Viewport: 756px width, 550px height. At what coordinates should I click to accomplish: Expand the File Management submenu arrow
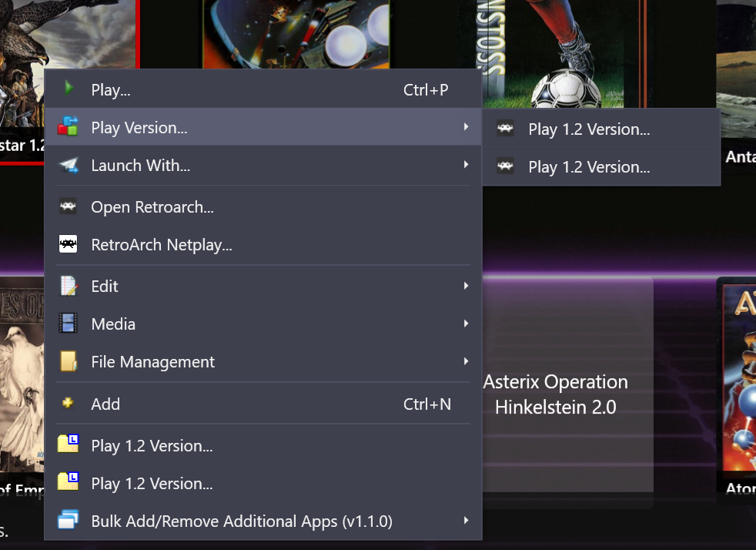(466, 361)
